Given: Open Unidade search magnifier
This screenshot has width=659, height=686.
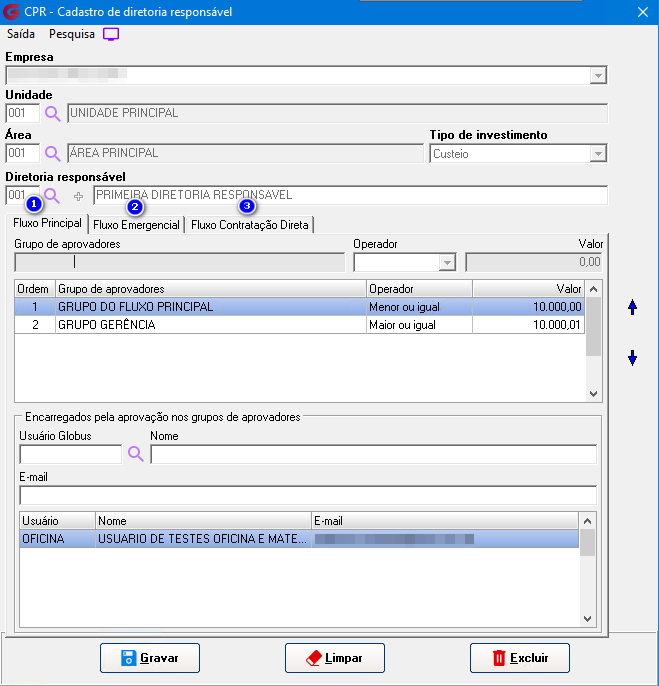Looking at the screenshot, I should tap(53, 114).
